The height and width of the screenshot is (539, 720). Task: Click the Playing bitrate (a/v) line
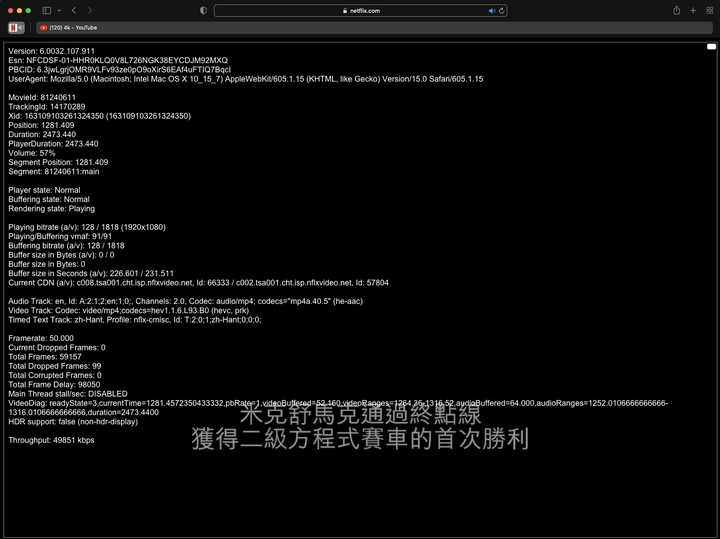coord(87,227)
